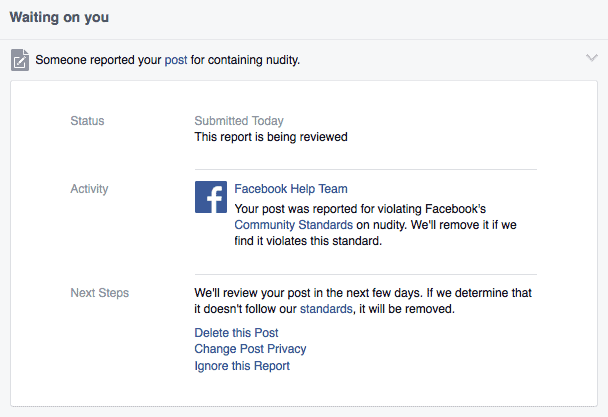Click 'This report is being reviewed' text
Screen dimensions: 608x417
[271, 137]
